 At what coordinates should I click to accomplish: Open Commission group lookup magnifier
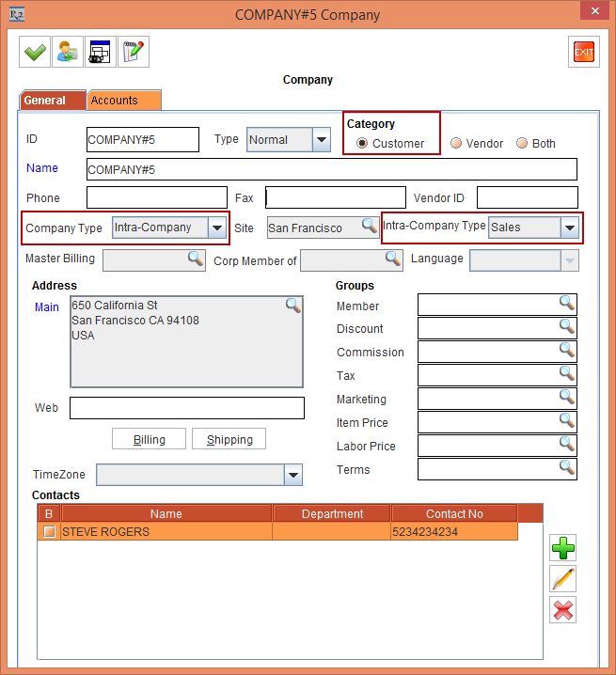(567, 350)
